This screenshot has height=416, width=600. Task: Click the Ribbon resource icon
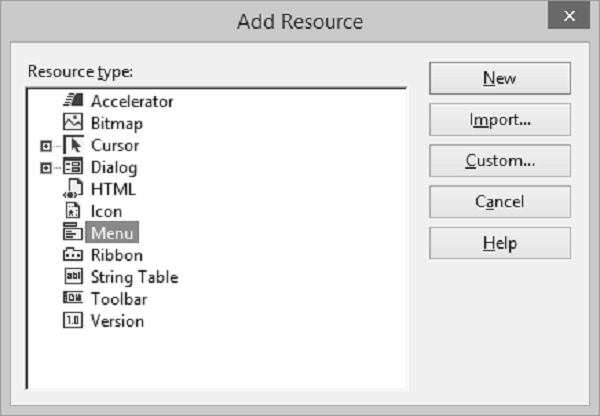72,255
